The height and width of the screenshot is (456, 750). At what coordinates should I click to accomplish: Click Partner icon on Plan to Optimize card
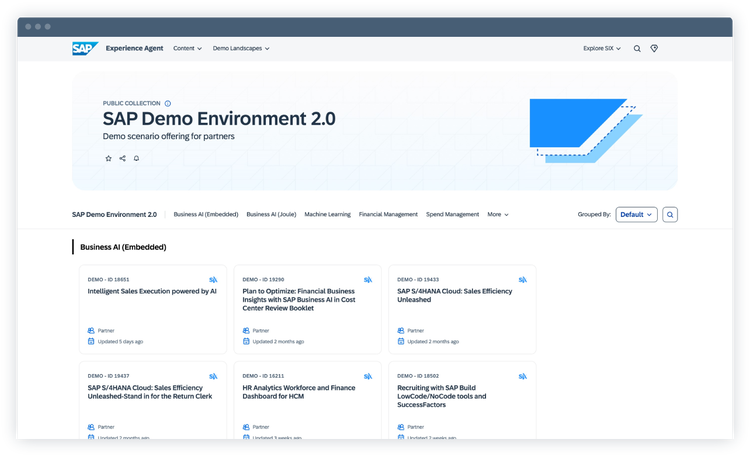[246, 331]
